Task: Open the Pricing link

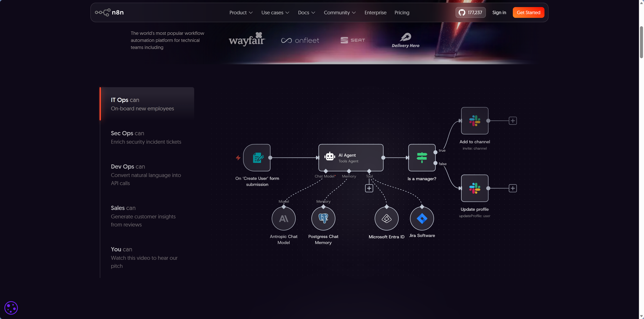Action: coord(401,12)
